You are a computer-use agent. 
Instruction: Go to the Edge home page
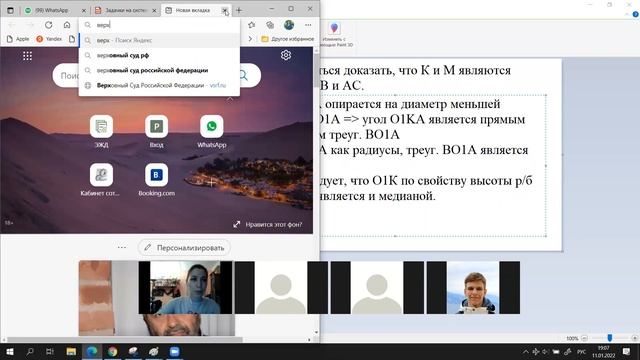point(67,25)
